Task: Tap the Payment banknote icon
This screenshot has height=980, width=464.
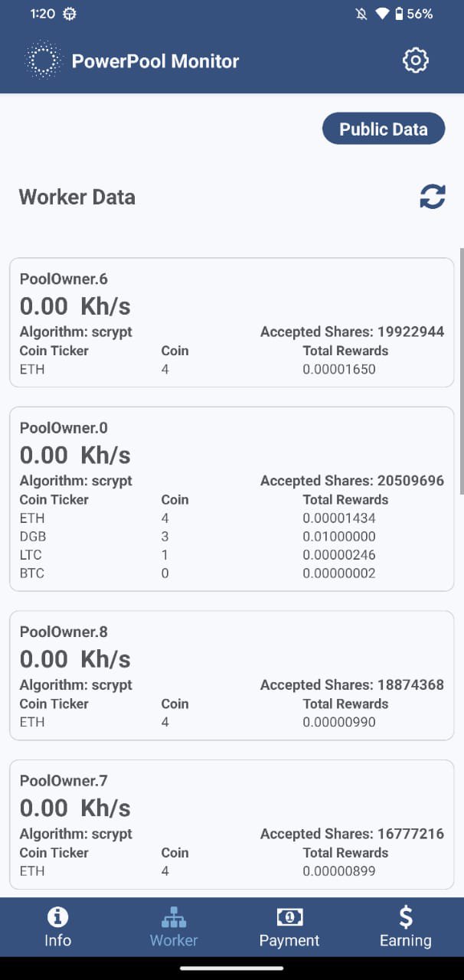Action: pos(289,916)
